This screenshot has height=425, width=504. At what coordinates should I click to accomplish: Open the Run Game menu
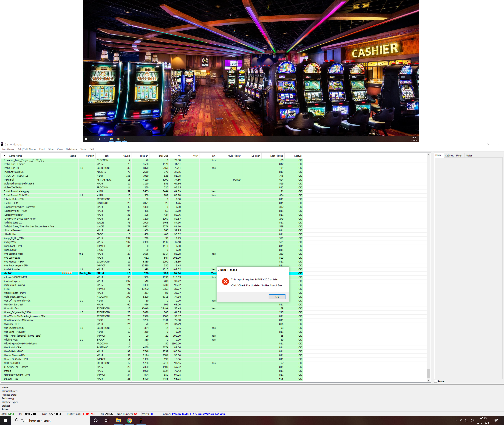pos(8,149)
